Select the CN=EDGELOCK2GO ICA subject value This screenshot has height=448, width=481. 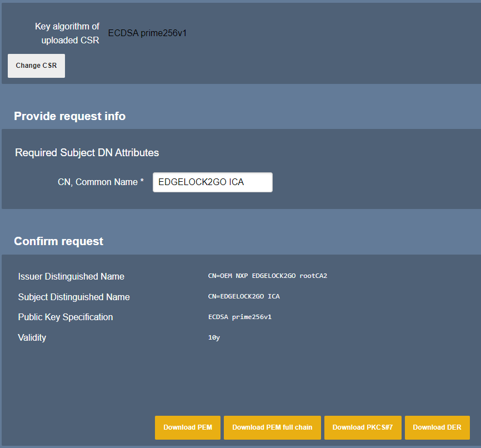(244, 297)
